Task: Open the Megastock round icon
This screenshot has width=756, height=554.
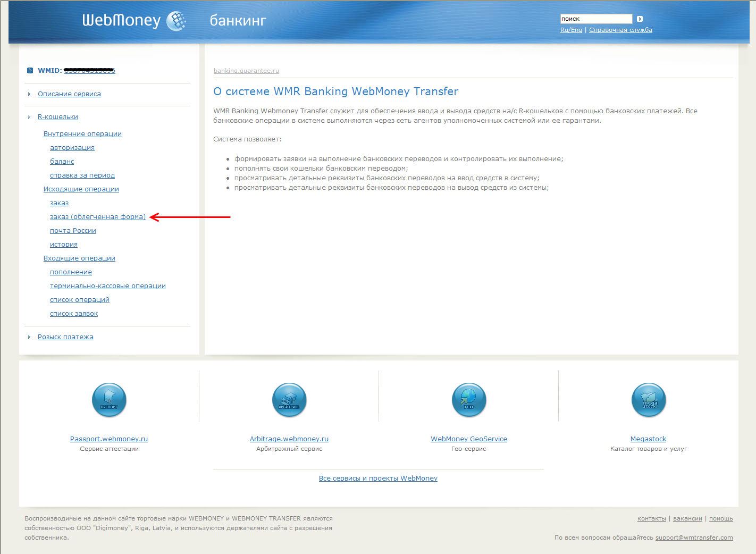Action: [649, 400]
